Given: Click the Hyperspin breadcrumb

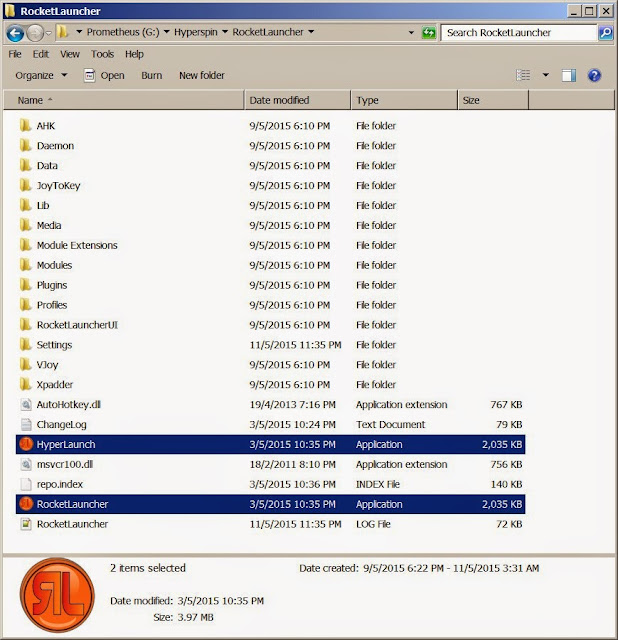Looking at the screenshot, I should click(196, 32).
